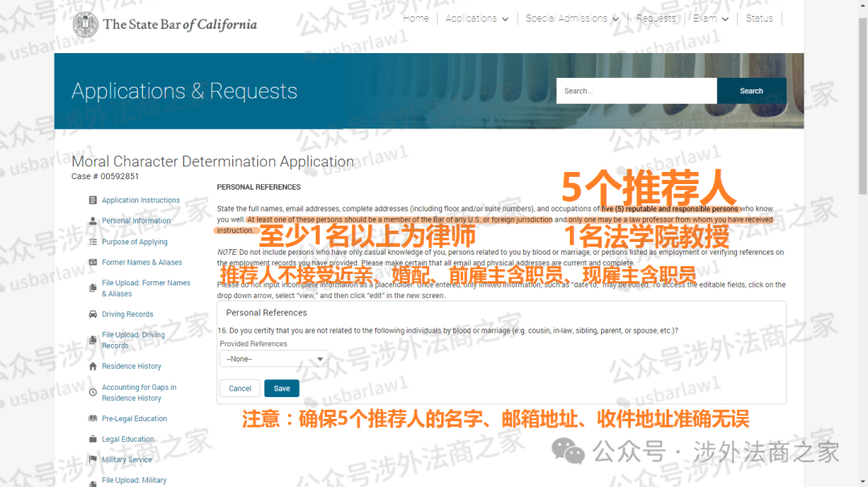The image size is (868, 487).
Task: Open the Military Service link
Action: click(x=127, y=460)
